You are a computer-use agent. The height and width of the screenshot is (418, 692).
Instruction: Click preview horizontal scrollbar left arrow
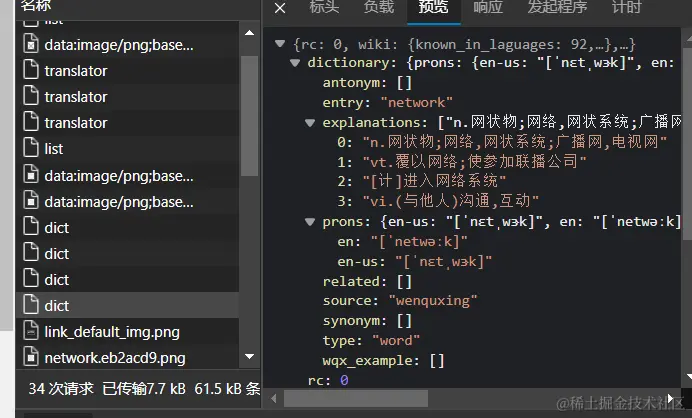274,399
